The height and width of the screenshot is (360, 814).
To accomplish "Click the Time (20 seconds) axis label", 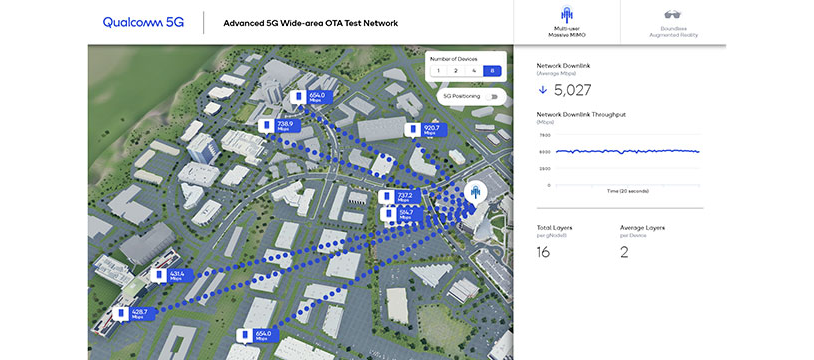I will [628, 191].
